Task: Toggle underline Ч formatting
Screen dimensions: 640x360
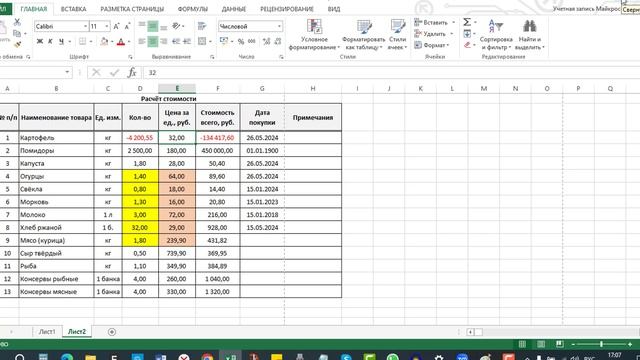Action: (x=61, y=41)
